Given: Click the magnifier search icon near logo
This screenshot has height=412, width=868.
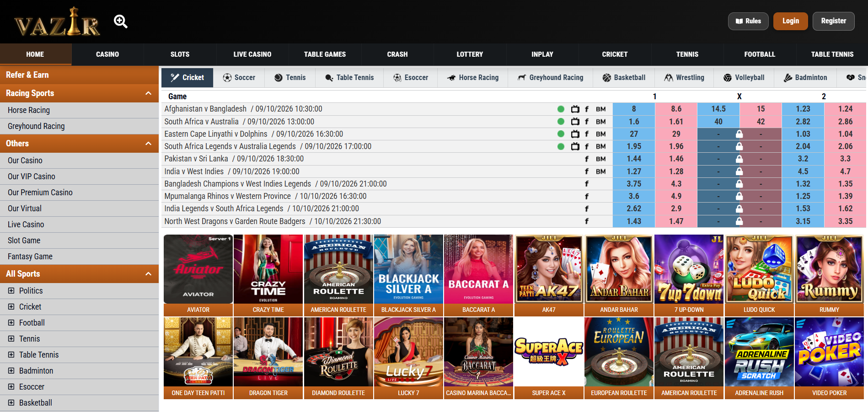Looking at the screenshot, I should [x=121, y=21].
